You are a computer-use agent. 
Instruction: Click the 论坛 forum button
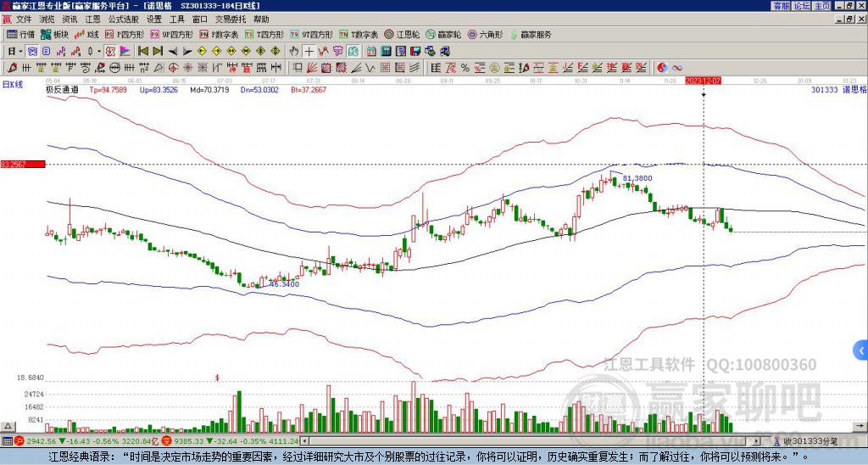click(801, 6)
